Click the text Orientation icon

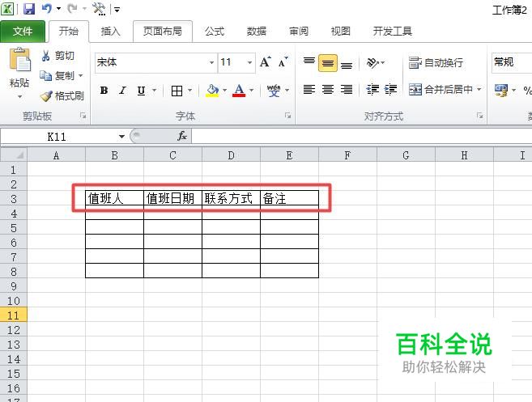point(372,63)
